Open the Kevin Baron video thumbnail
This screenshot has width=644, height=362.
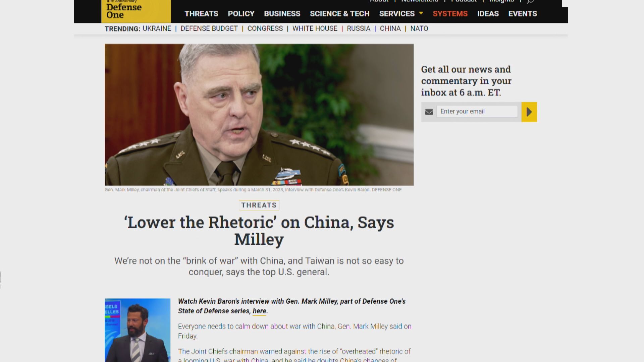click(138, 330)
